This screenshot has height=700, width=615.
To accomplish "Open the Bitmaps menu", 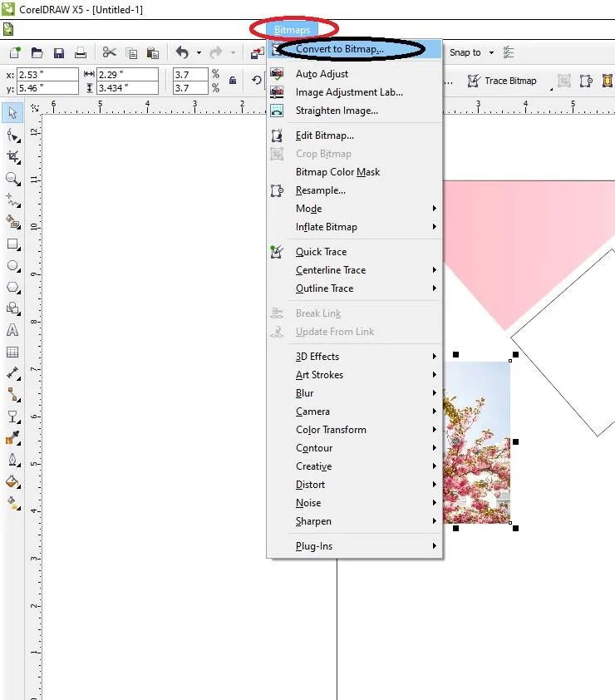I will pos(292,30).
